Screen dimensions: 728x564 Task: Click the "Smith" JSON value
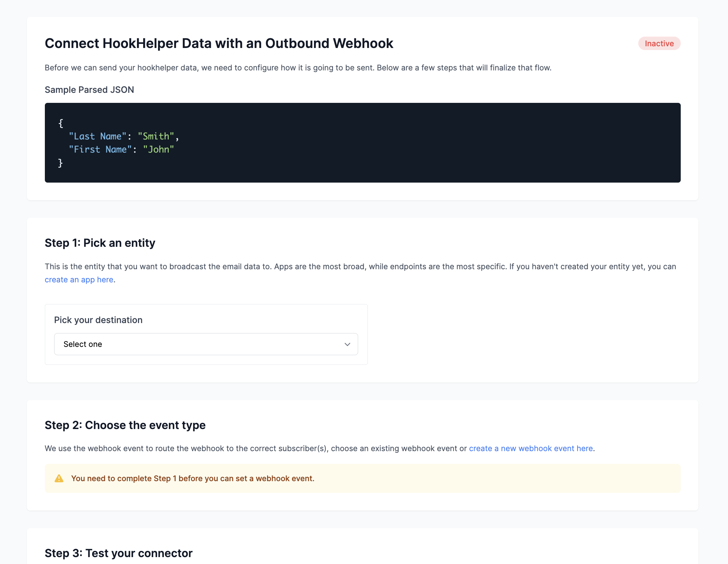coord(156,136)
